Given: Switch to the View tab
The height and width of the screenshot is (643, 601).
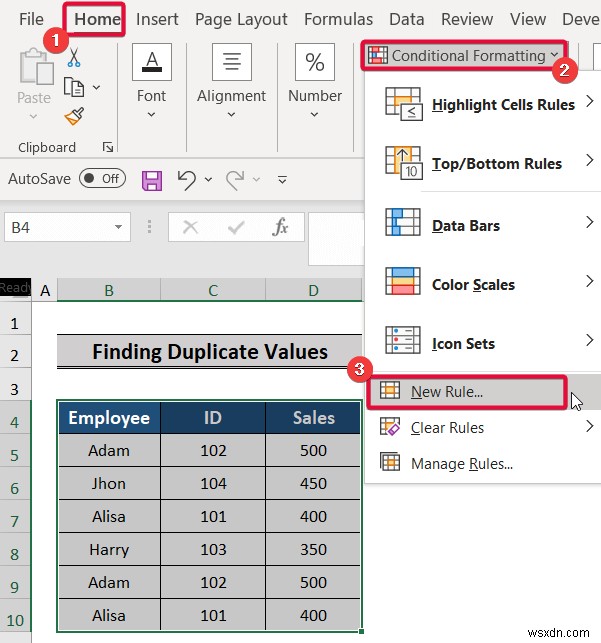Looking at the screenshot, I should point(528,19).
